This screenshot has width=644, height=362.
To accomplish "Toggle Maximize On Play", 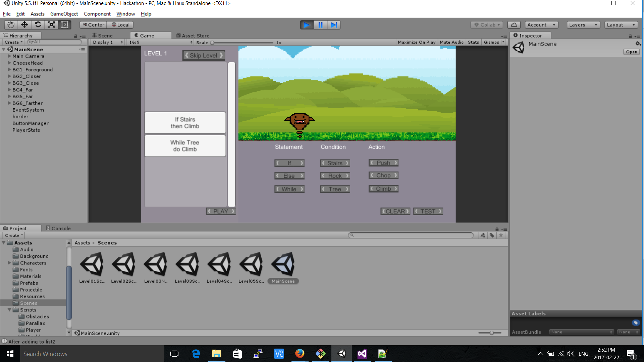I will point(416,42).
